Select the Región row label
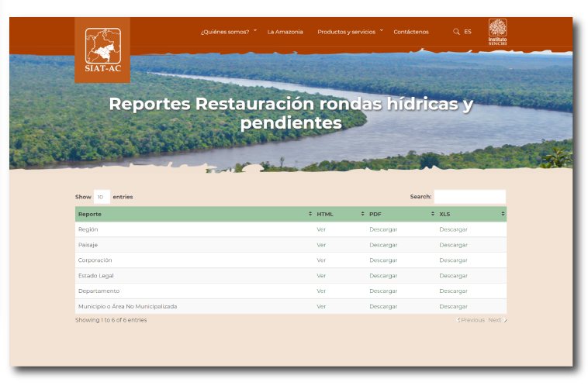 tap(88, 229)
